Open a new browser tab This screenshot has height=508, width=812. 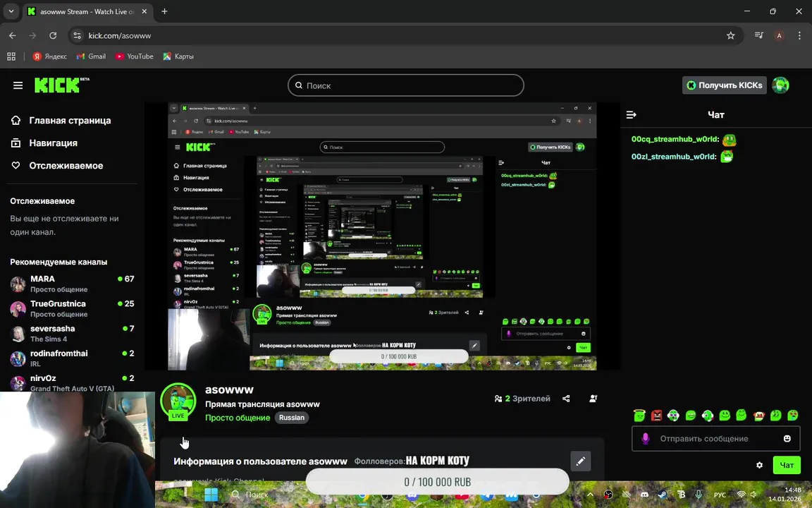click(164, 11)
